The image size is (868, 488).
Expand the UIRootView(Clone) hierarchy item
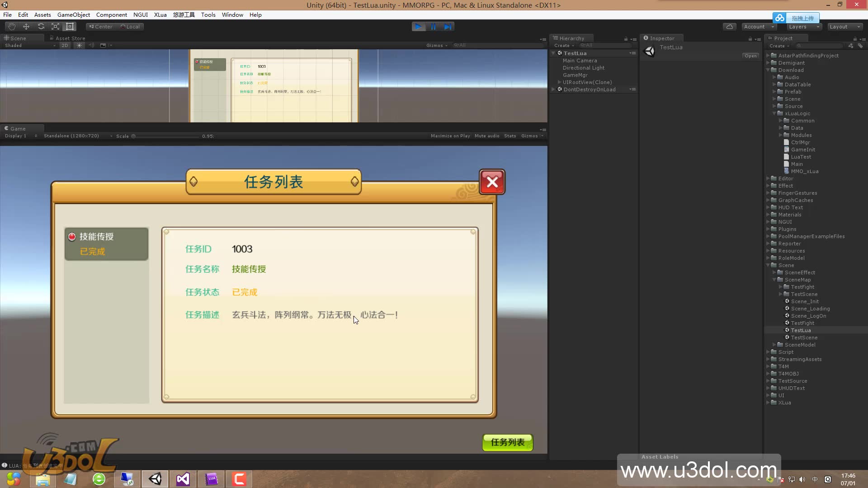(x=560, y=82)
